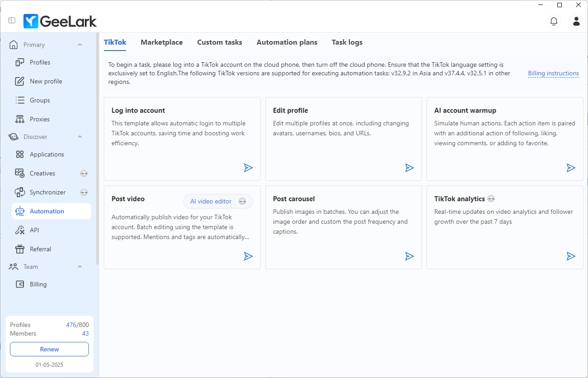Click the Automation robot icon
The height and width of the screenshot is (378, 588).
pos(20,211)
